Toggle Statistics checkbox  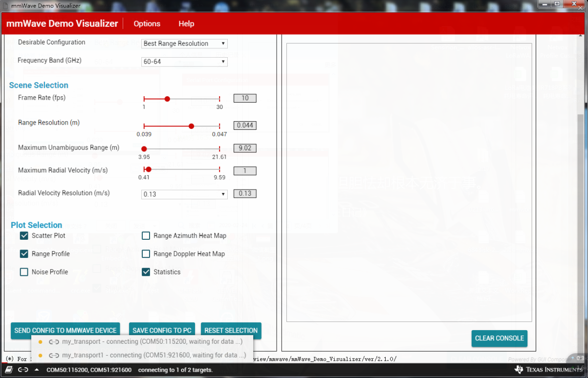coord(146,272)
